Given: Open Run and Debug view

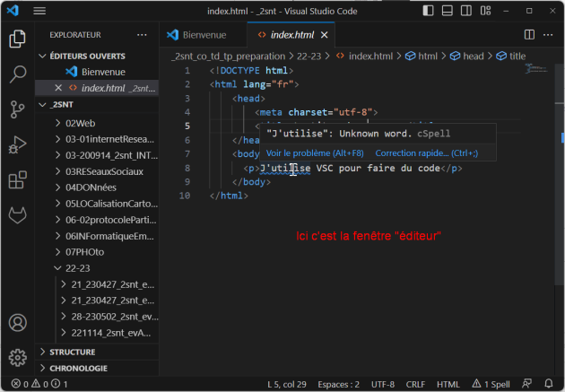Looking at the screenshot, I should click(x=17, y=144).
